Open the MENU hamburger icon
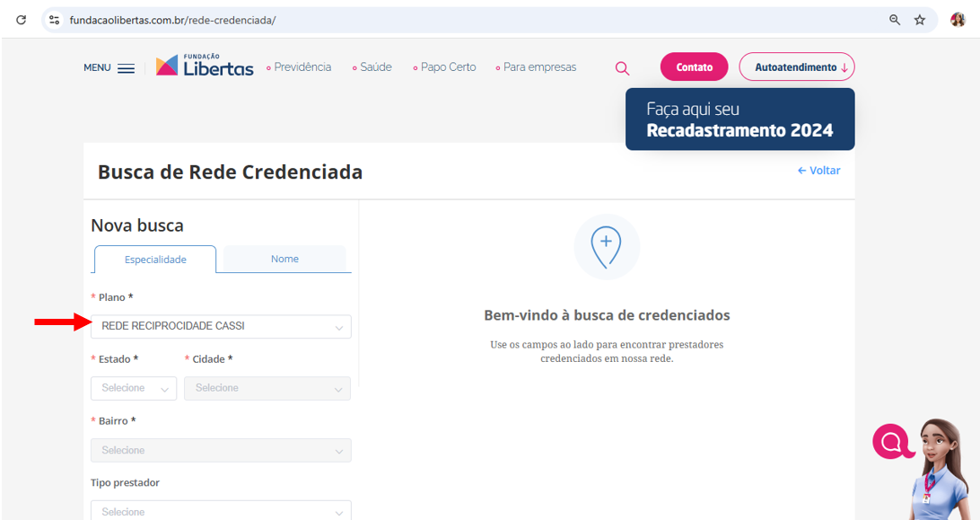Image resolution: width=980 pixels, height=520 pixels. point(126,68)
